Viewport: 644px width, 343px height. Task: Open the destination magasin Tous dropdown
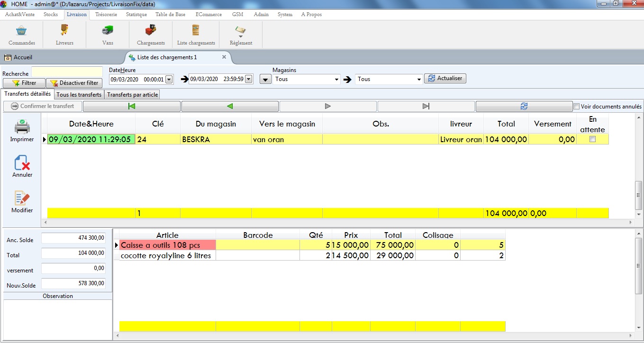tap(418, 80)
